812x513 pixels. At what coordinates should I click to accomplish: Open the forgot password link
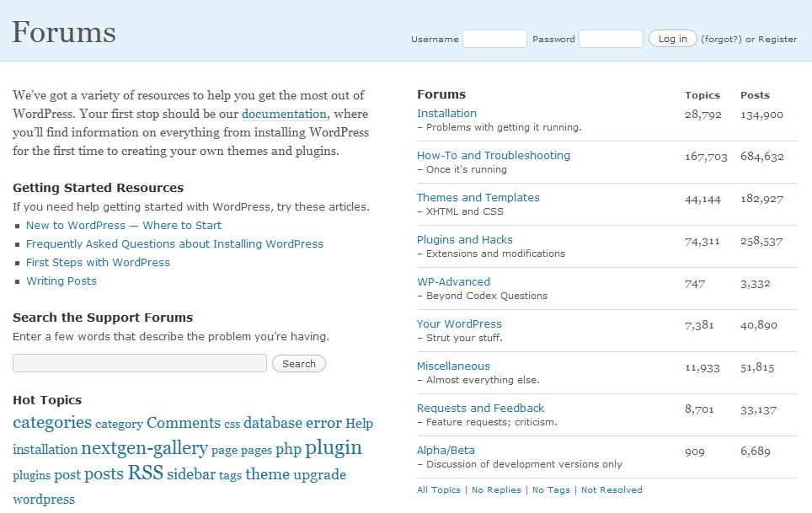[721, 40]
